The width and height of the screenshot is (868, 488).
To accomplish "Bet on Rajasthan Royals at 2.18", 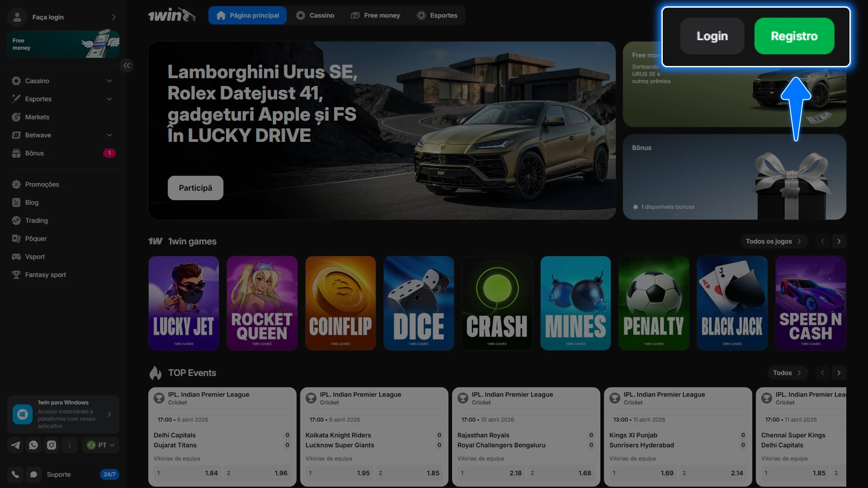I will [491, 473].
